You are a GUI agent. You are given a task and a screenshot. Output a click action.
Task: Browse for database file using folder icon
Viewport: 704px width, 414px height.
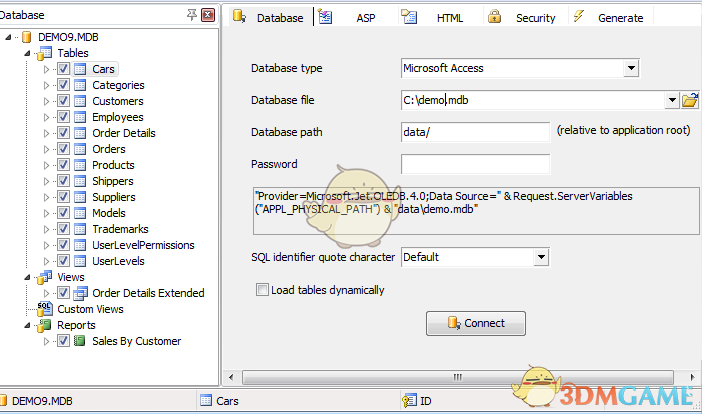(690, 100)
